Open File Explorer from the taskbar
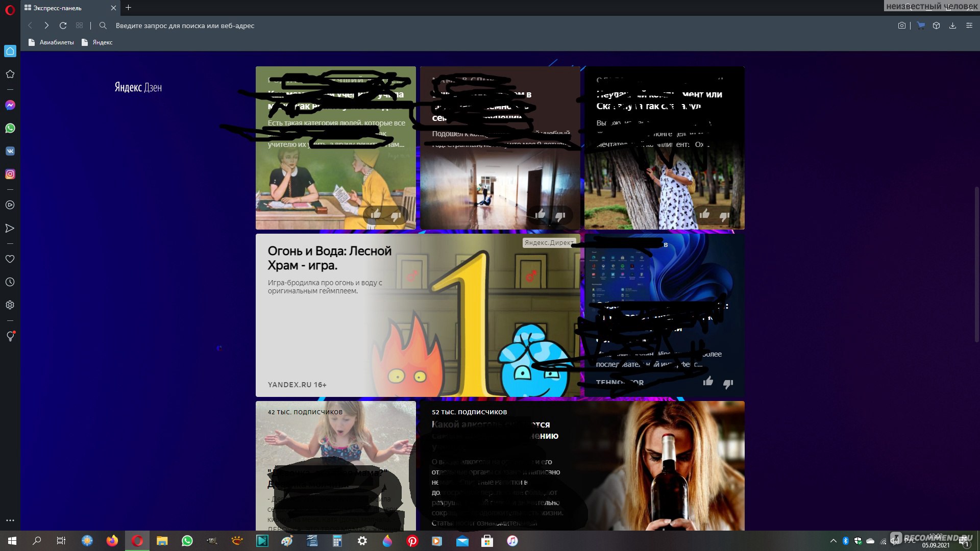Image resolution: width=980 pixels, height=551 pixels. tap(162, 541)
